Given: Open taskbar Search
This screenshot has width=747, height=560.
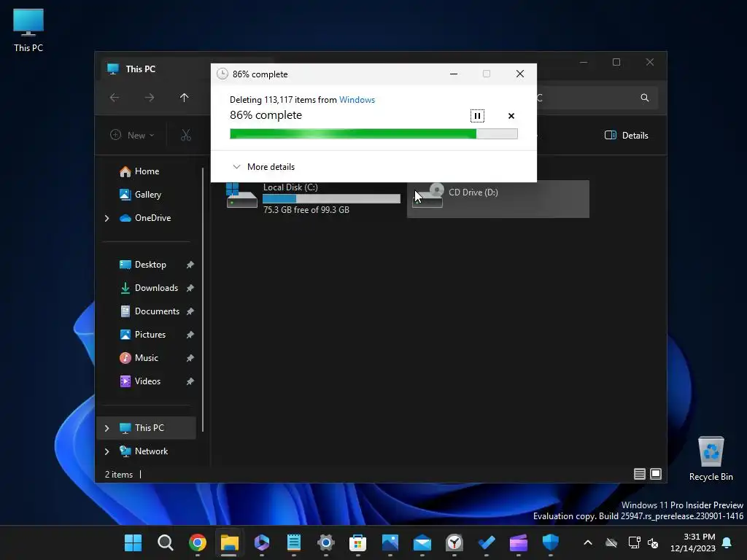Looking at the screenshot, I should tap(166, 542).
